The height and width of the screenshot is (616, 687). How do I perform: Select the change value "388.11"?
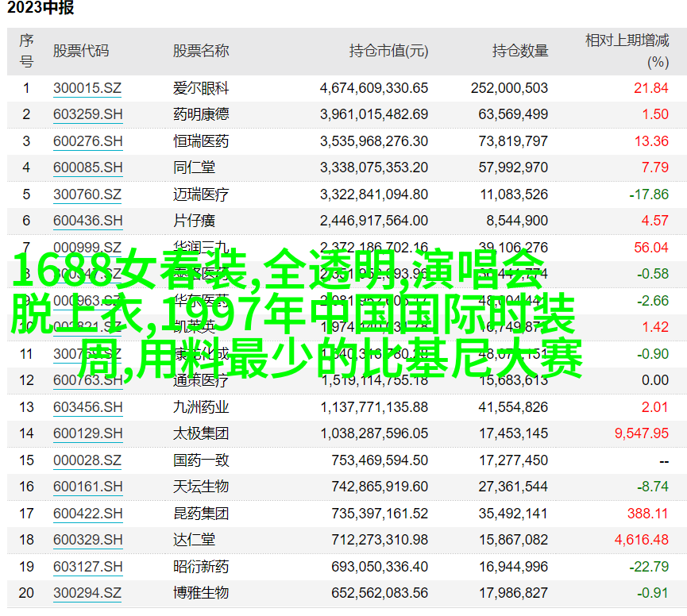pyautogui.click(x=648, y=513)
